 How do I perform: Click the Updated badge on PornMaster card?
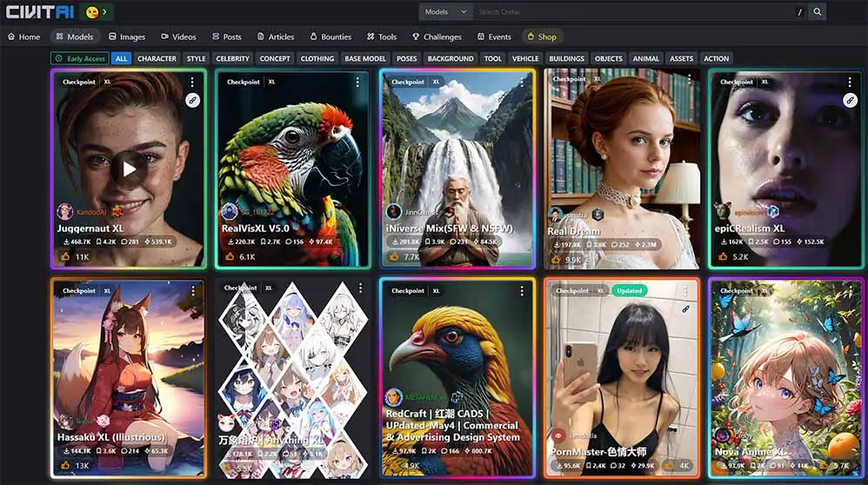coord(629,290)
